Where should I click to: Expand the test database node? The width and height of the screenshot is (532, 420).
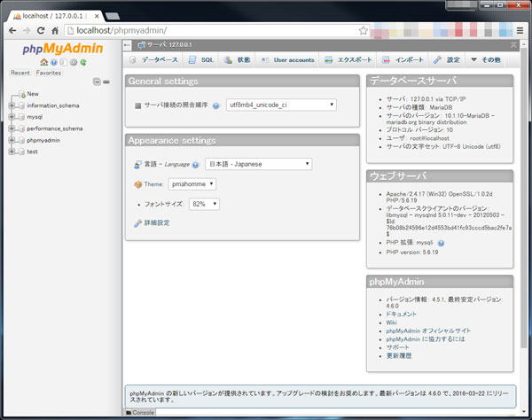pos(12,152)
